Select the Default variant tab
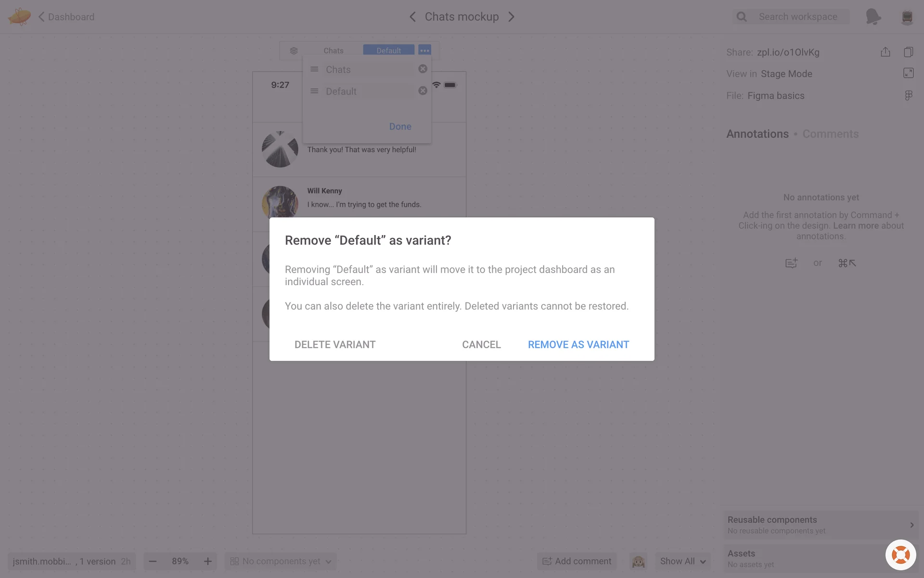The width and height of the screenshot is (924, 578). [388, 51]
